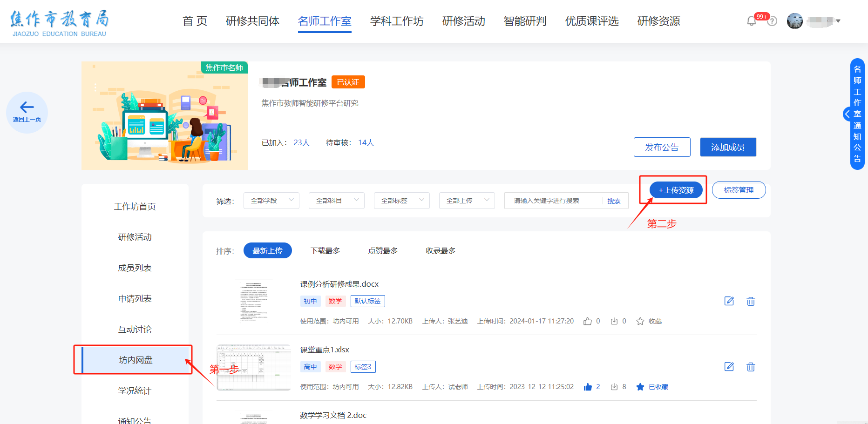Download icon for 课堂重点1.xlsx
The width and height of the screenshot is (868, 424).
(614, 387)
